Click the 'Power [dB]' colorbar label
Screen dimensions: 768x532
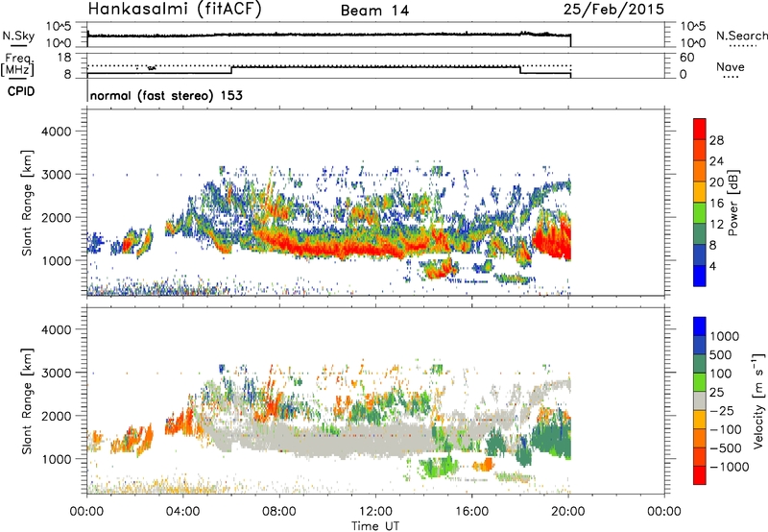click(733, 203)
